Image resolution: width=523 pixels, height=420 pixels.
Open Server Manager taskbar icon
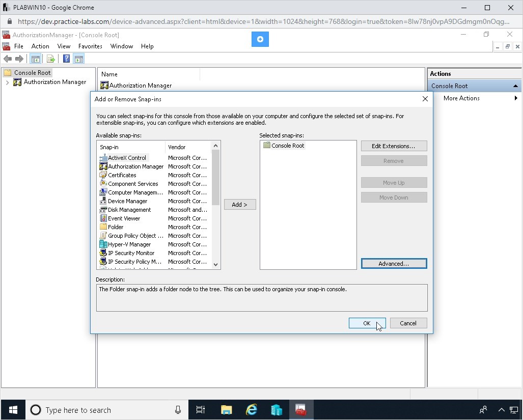(276, 410)
